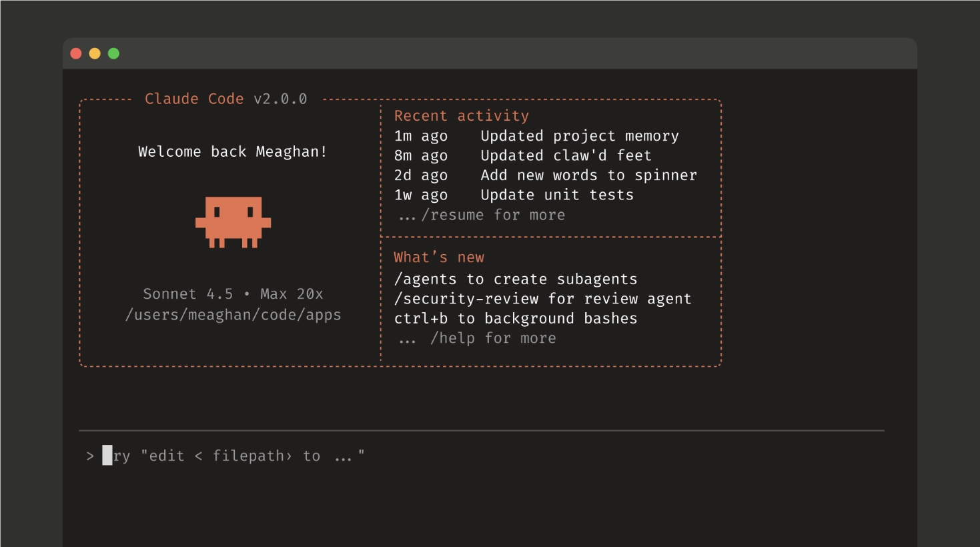Click the '>' prompt arrow symbol
The width and height of the screenshot is (980, 547).
pyautogui.click(x=90, y=456)
